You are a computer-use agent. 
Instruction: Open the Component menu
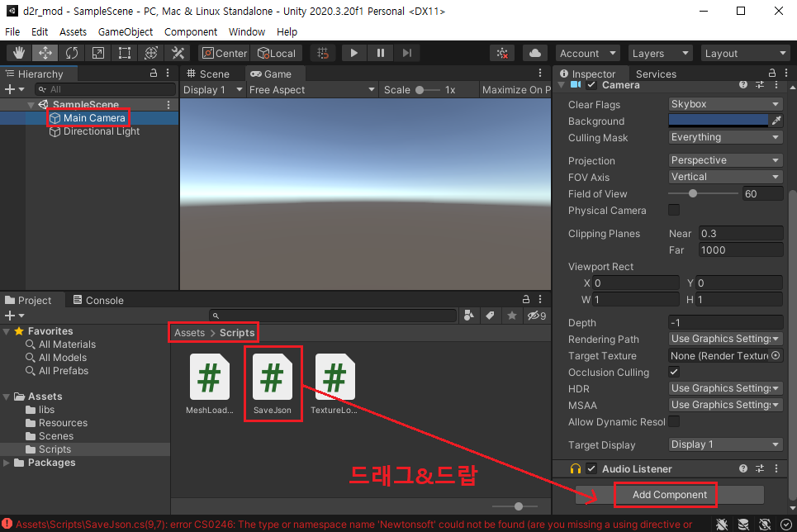(x=191, y=31)
